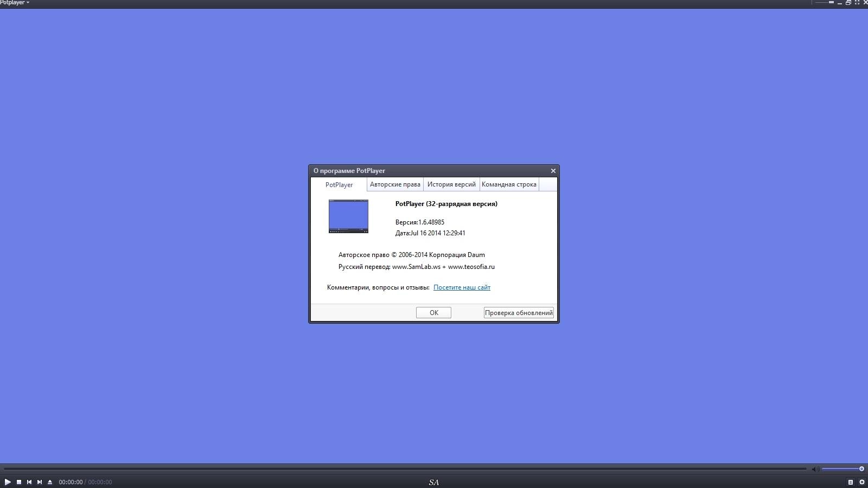
Task: Click the 'Версия:1.6.48985' text
Action: click(420, 222)
